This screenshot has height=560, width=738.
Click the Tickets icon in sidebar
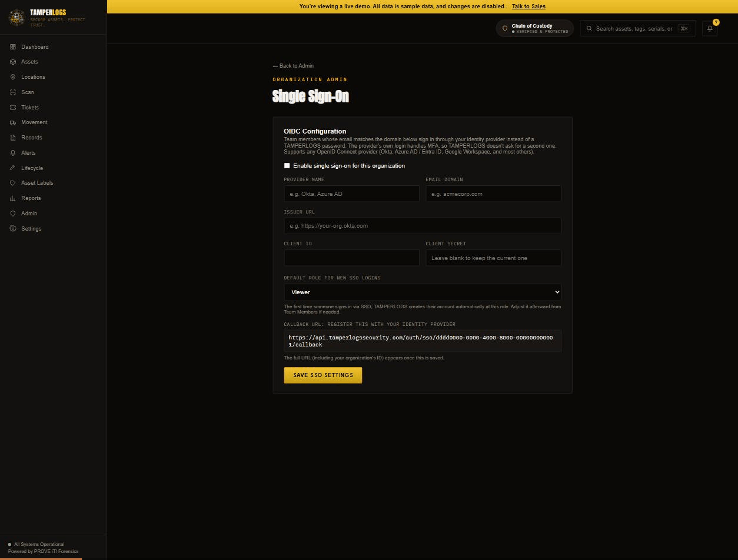tap(13, 108)
